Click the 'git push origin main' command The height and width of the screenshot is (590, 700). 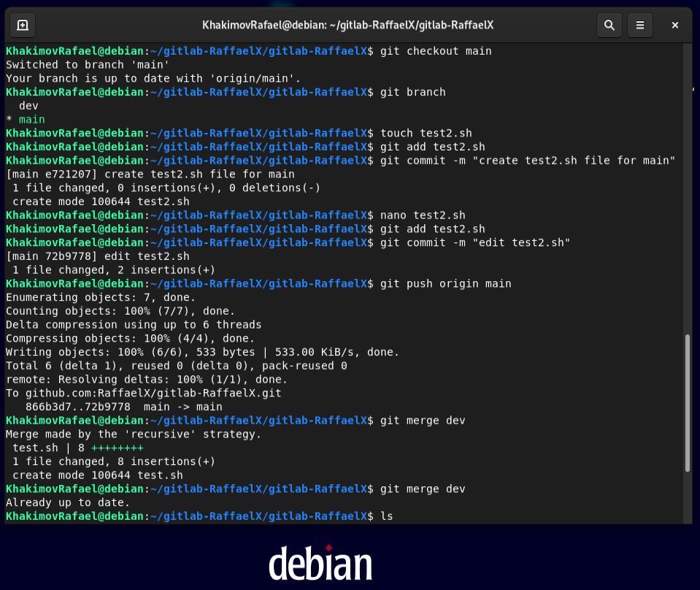(x=445, y=284)
